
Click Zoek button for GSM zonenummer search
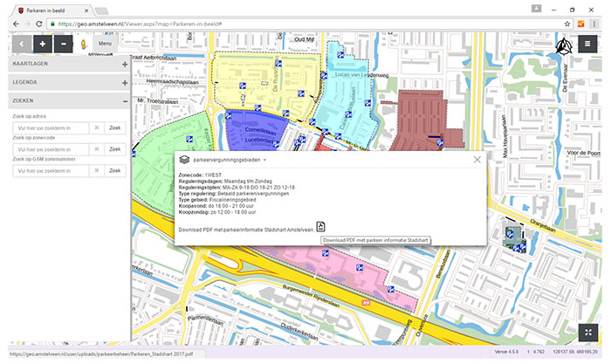115,171
